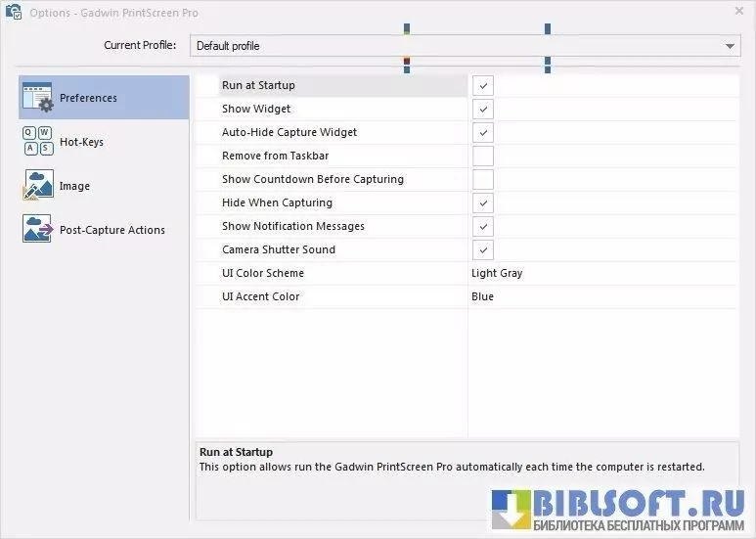
Task: Click the Post-Capture Actions arrow icon
Action: (x=37, y=229)
